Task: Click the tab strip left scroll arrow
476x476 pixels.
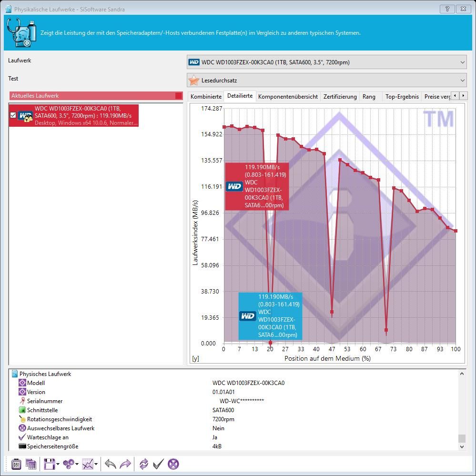Action: 455,96
